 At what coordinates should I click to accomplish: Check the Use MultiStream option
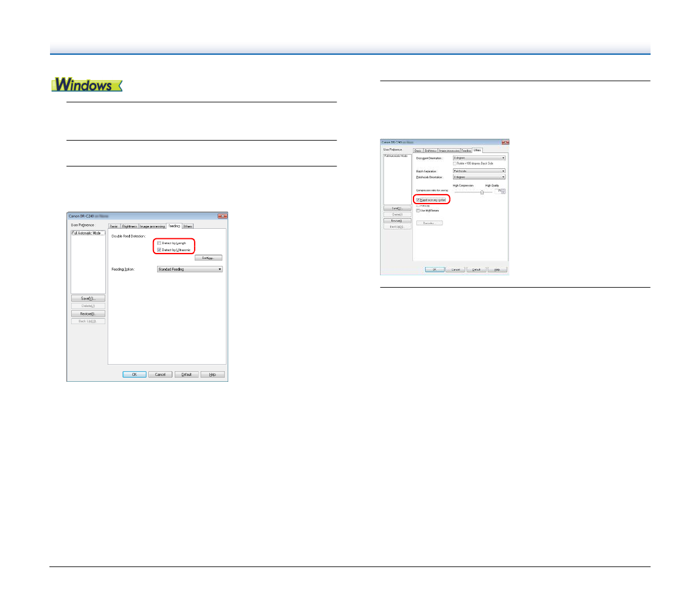click(418, 211)
